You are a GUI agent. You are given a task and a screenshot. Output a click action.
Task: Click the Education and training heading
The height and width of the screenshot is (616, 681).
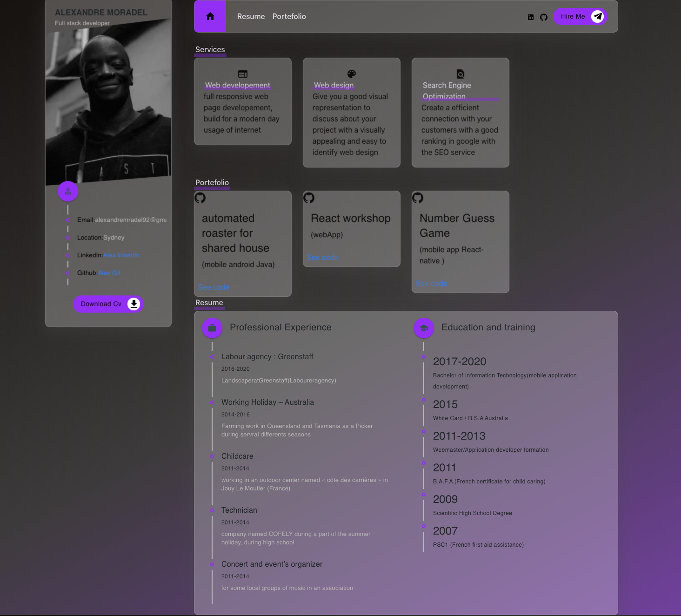pos(488,328)
